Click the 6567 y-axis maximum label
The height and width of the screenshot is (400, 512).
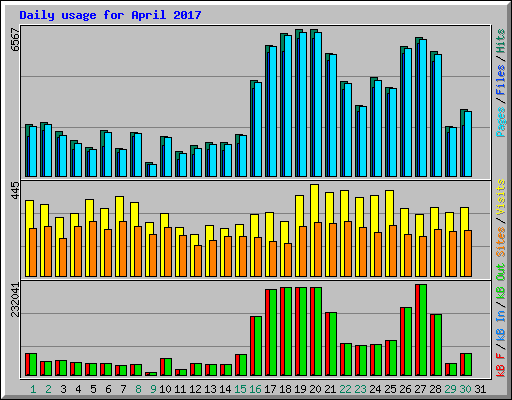(15, 39)
